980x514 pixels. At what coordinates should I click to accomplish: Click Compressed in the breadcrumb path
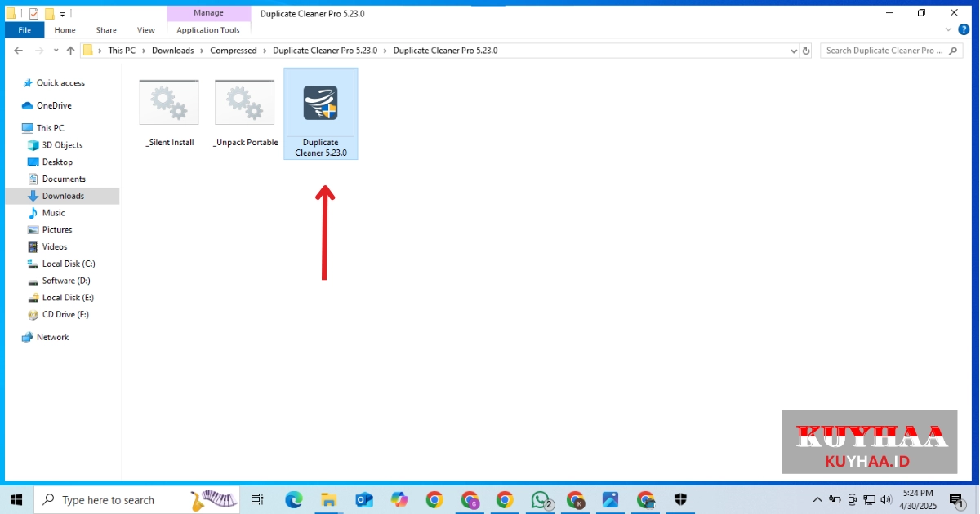(x=233, y=51)
